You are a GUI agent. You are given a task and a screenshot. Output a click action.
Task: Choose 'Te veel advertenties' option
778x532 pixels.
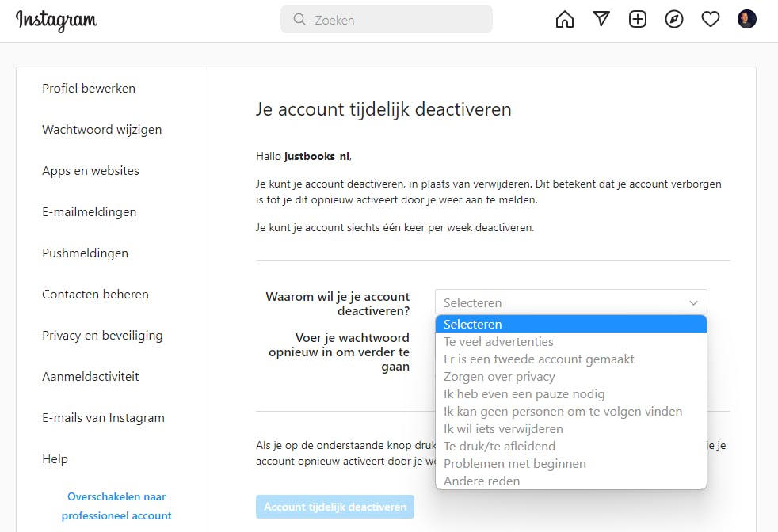pyautogui.click(x=498, y=342)
